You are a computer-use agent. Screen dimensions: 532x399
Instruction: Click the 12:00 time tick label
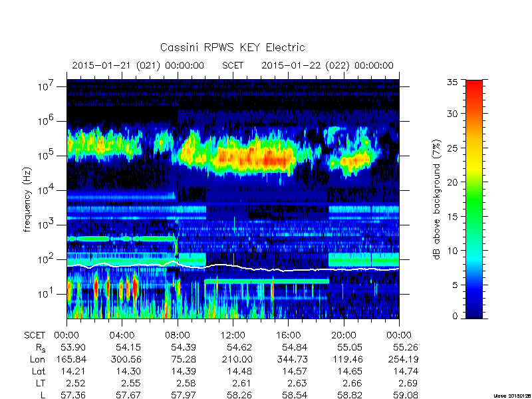point(233,336)
